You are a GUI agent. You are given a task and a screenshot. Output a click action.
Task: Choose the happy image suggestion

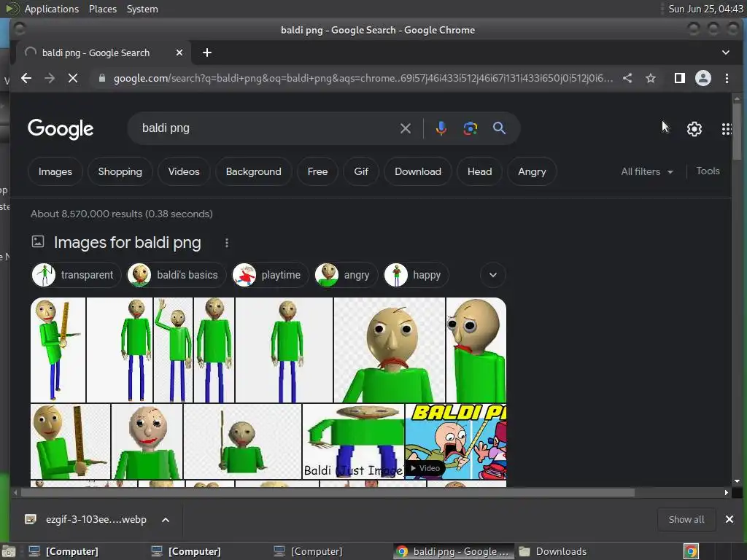pyautogui.click(x=416, y=275)
